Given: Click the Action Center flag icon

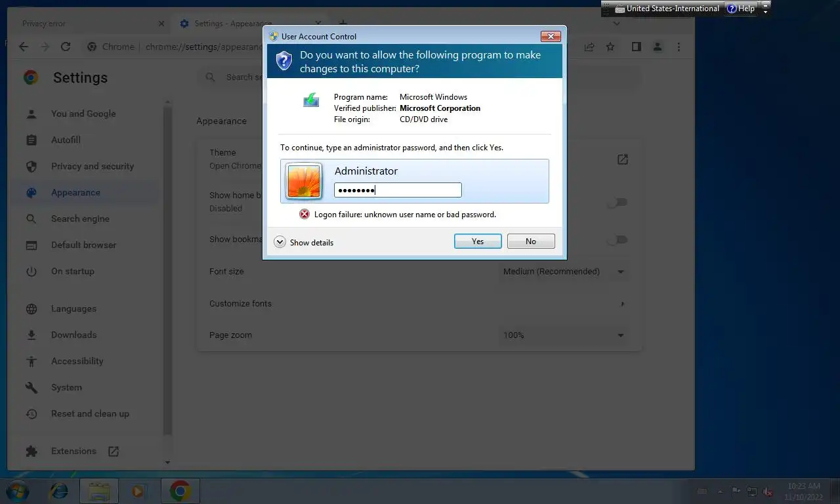Looking at the screenshot, I should coord(736,492).
